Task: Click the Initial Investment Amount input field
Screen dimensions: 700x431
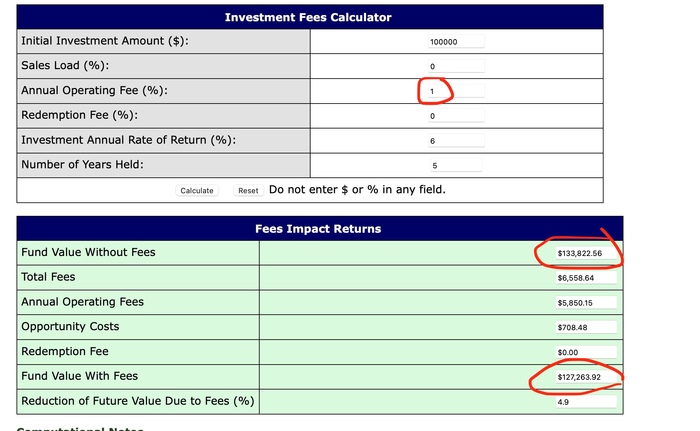Action: click(x=456, y=42)
